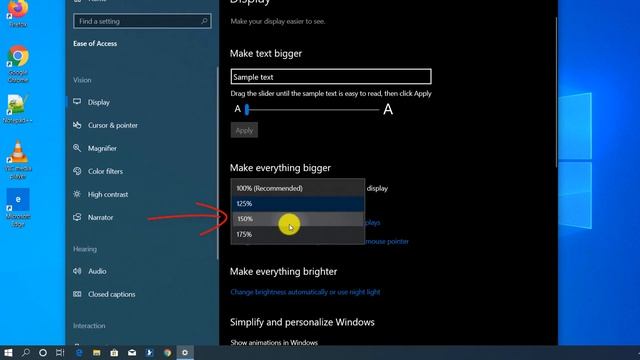Viewport: 640px width, 360px height.
Task: Click the text size slider track
Action: [312, 109]
